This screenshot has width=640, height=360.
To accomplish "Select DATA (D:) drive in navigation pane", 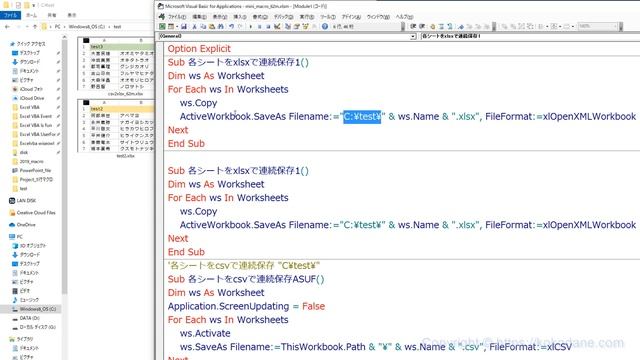I will coord(29,318).
